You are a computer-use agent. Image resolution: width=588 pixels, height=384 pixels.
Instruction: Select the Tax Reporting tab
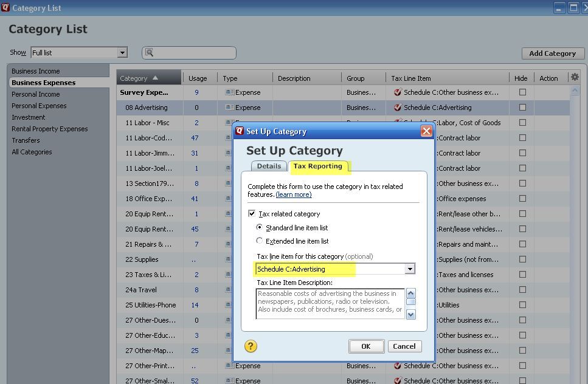[x=318, y=166]
